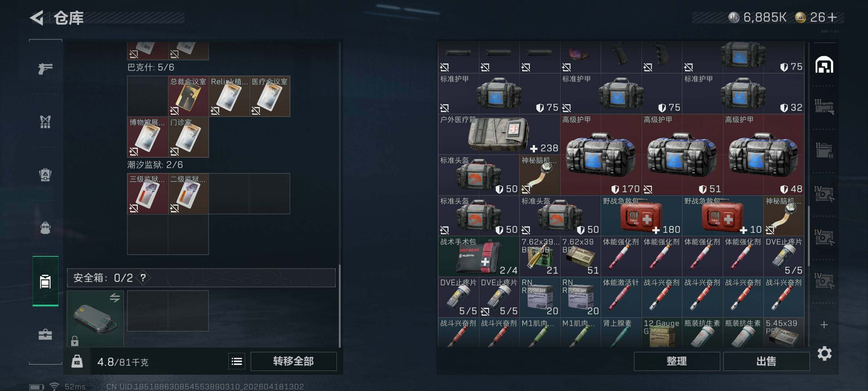
Task: Click the 整理 sort button
Action: (x=677, y=361)
